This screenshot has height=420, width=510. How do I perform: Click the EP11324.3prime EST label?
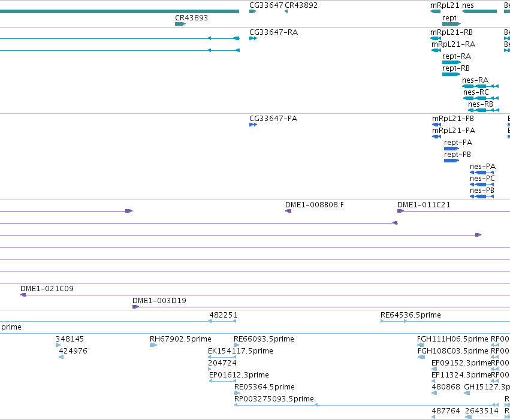coord(461,375)
